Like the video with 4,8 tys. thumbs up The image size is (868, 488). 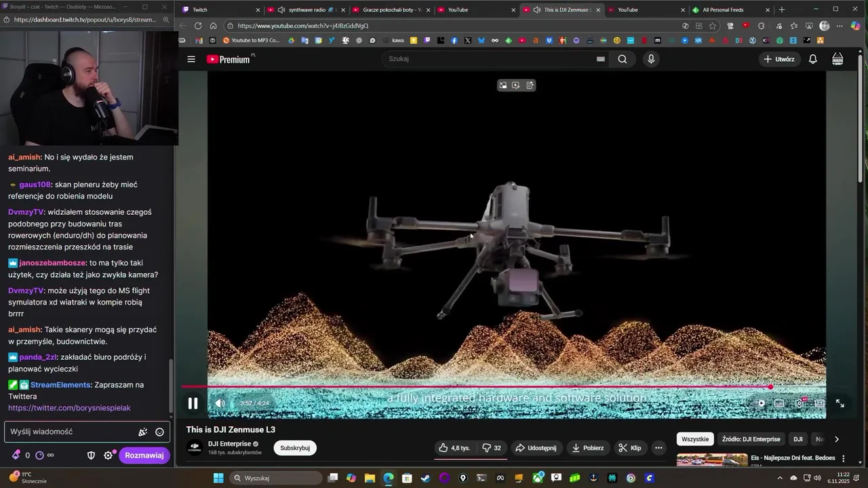pyautogui.click(x=454, y=448)
